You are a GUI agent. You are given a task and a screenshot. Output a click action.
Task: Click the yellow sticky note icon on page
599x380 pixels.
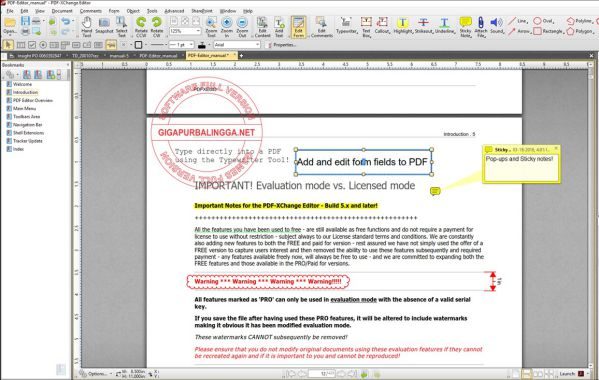click(435, 191)
